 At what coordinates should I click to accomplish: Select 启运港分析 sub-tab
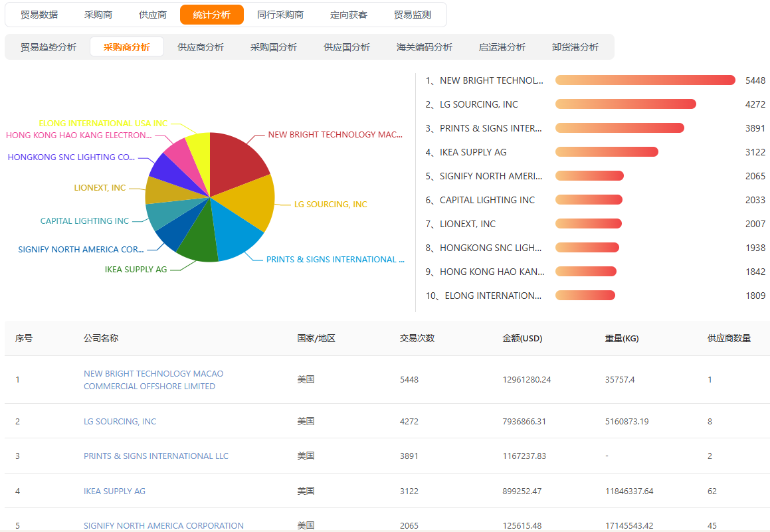pos(502,47)
